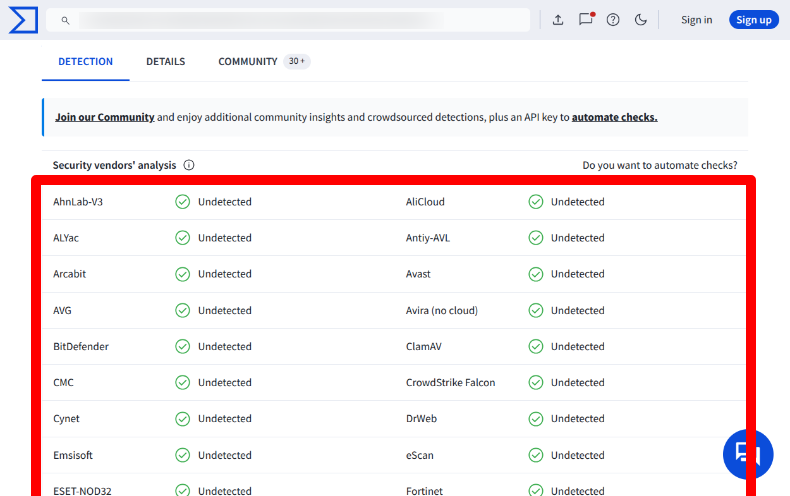
Task: Select the AhnLab-V3 vendor name
Action: [78, 202]
